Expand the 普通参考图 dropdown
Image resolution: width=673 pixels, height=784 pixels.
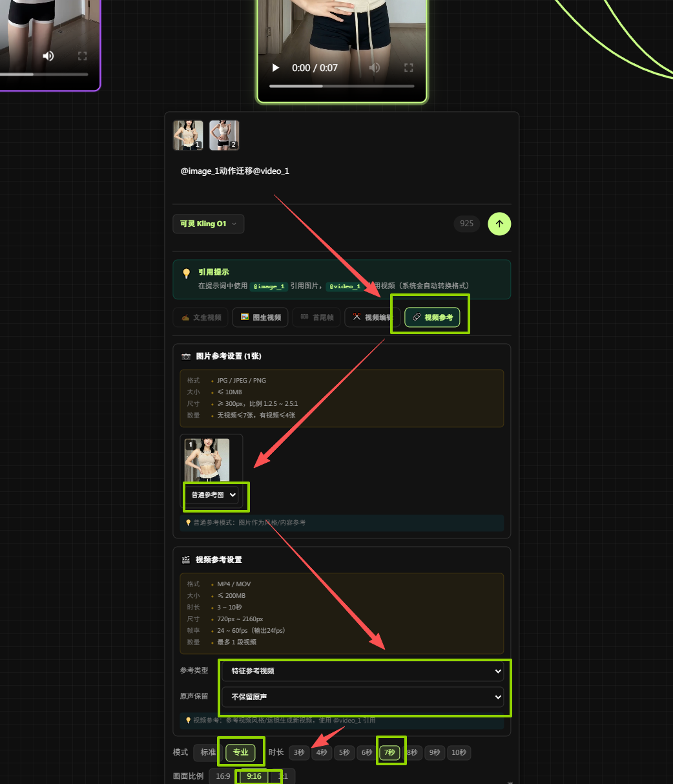(x=214, y=494)
